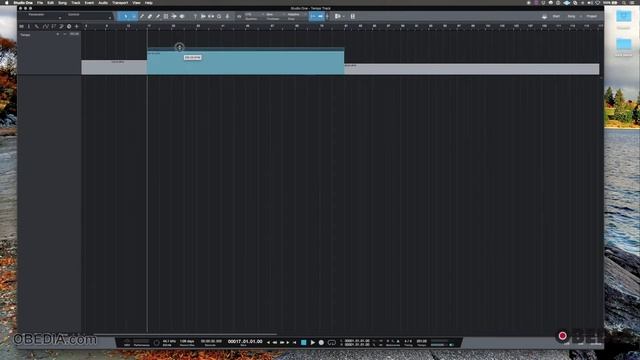Click the IQ quantize icon
Viewport: 640px width, 360px height.
coord(239,16)
